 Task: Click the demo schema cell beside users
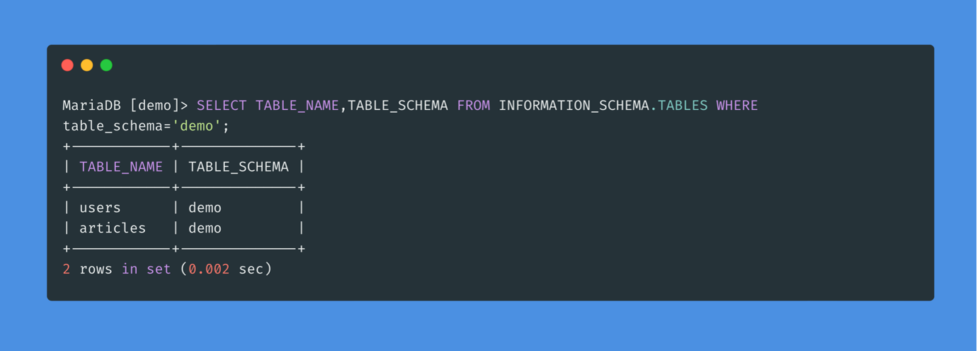[205, 208]
